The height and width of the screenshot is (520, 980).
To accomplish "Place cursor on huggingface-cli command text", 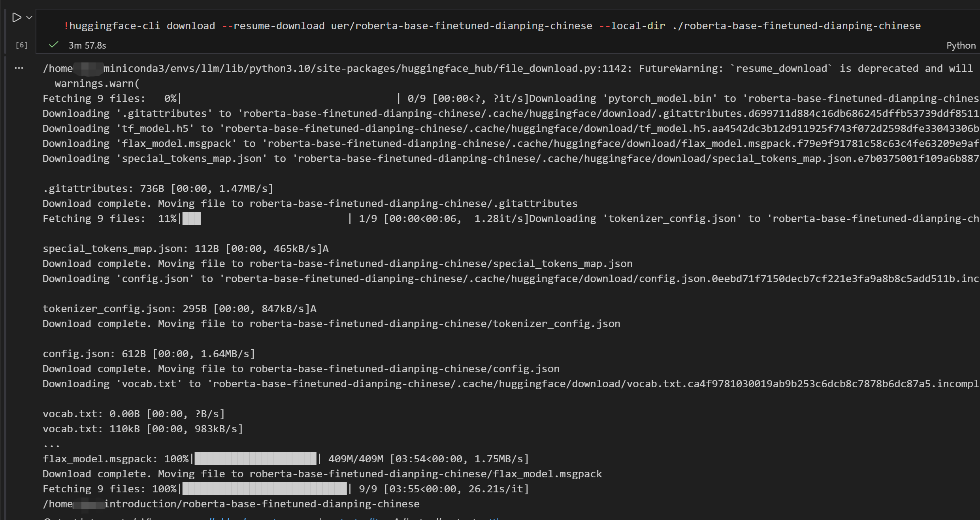I will [x=115, y=26].
